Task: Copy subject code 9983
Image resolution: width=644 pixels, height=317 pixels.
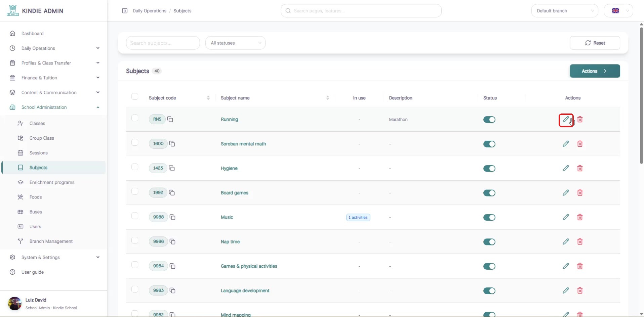Action: 172,290
